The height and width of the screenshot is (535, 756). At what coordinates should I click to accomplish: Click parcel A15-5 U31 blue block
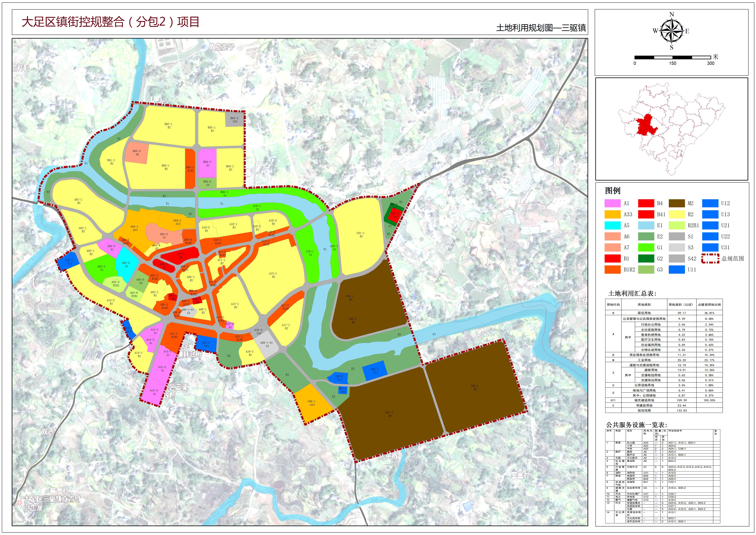[x=206, y=344]
